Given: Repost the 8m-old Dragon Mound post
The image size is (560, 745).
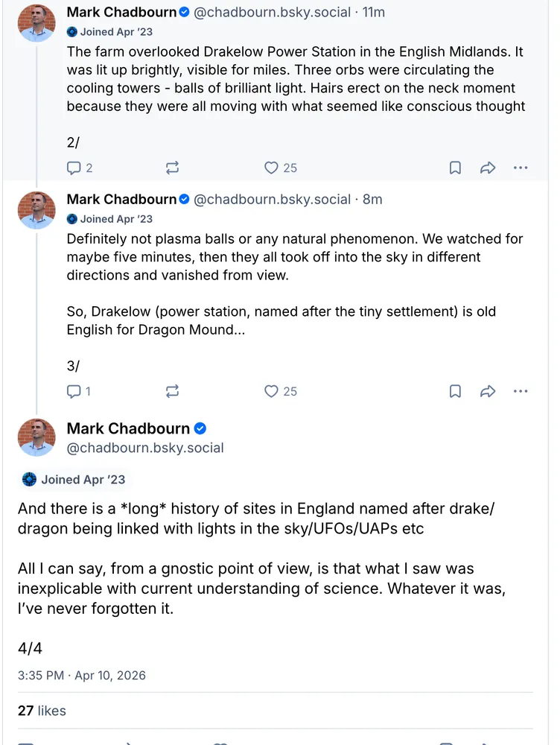Looking at the screenshot, I should point(172,391).
